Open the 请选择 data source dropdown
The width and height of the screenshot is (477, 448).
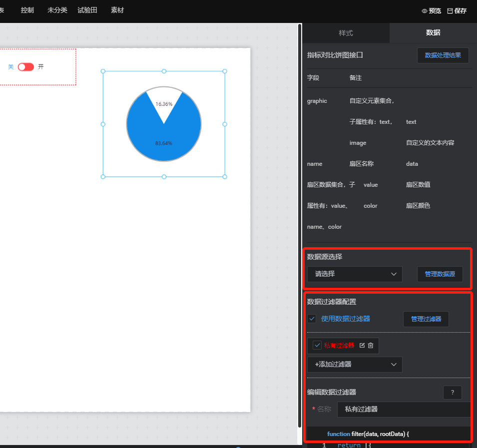(355, 274)
